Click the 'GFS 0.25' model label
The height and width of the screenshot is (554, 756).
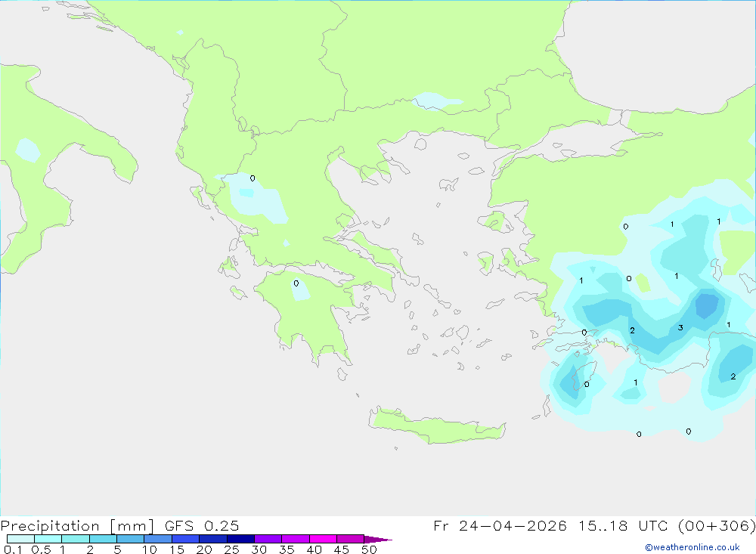202,525
